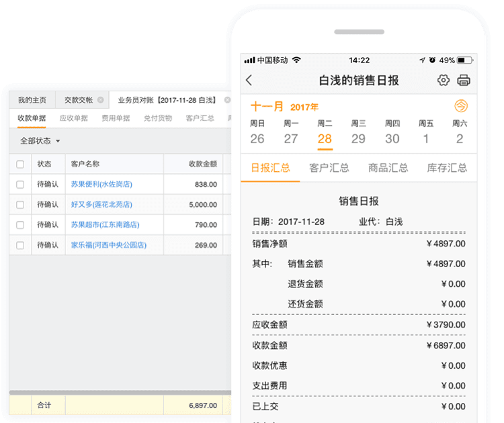Tap the orange 今 today icon

coord(460,106)
